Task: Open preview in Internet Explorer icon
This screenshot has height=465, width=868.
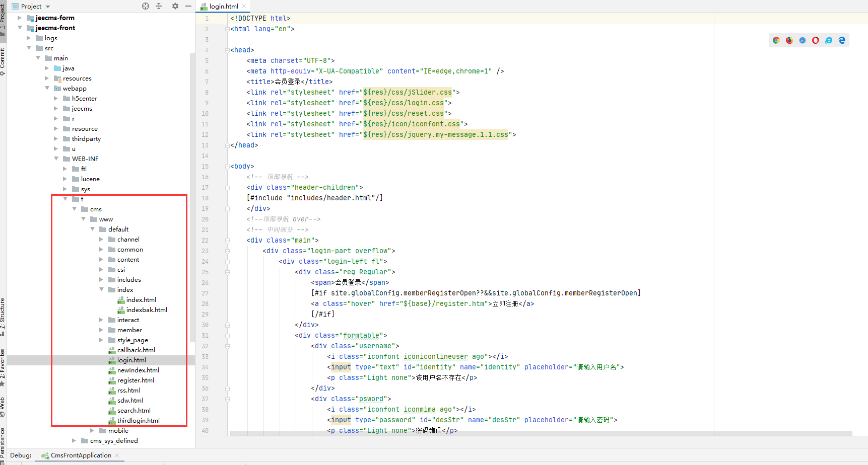Action: [x=828, y=40]
